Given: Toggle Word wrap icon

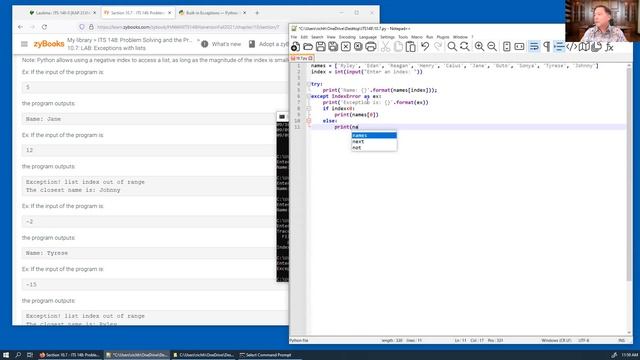Looking at the screenshot, I should click(534, 47).
